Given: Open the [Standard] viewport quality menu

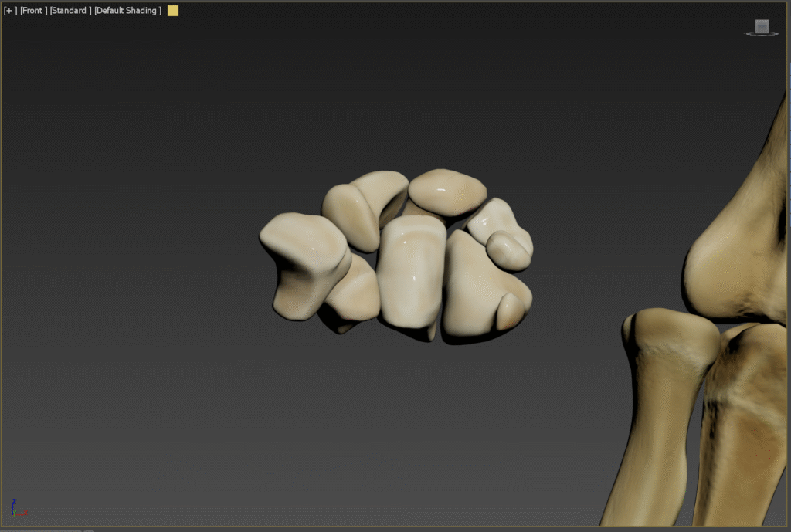Looking at the screenshot, I should click(x=70, y=11).
